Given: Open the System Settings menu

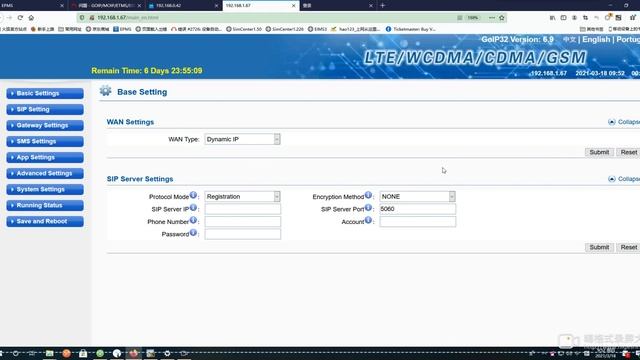Looking at the screenshot, I should pos(45,189).
